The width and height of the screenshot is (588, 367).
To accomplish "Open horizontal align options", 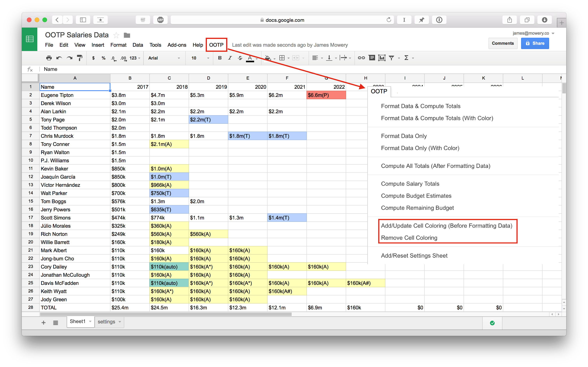I will (315, 58).
